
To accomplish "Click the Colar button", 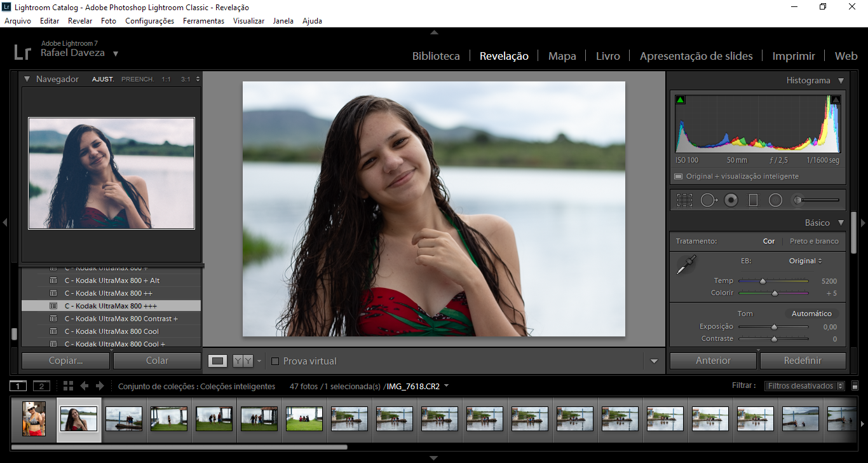I will [x=157, y=361].
